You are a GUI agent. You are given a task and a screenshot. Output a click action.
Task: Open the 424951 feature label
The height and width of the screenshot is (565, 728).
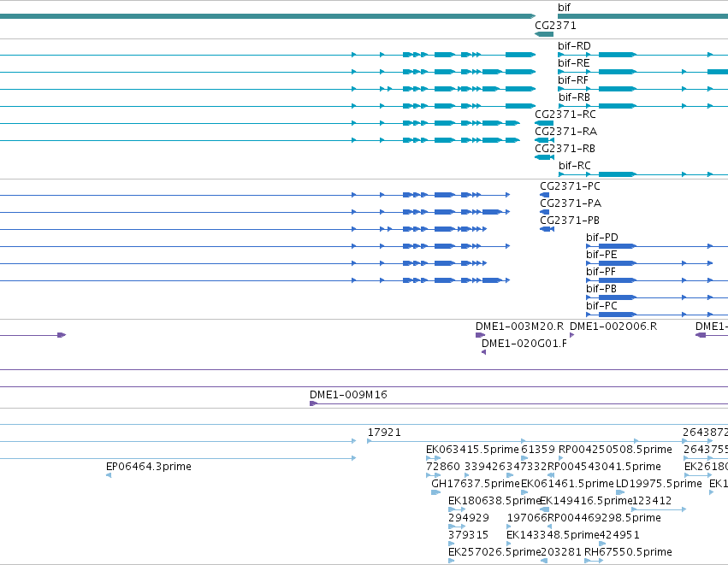[619, 535]
